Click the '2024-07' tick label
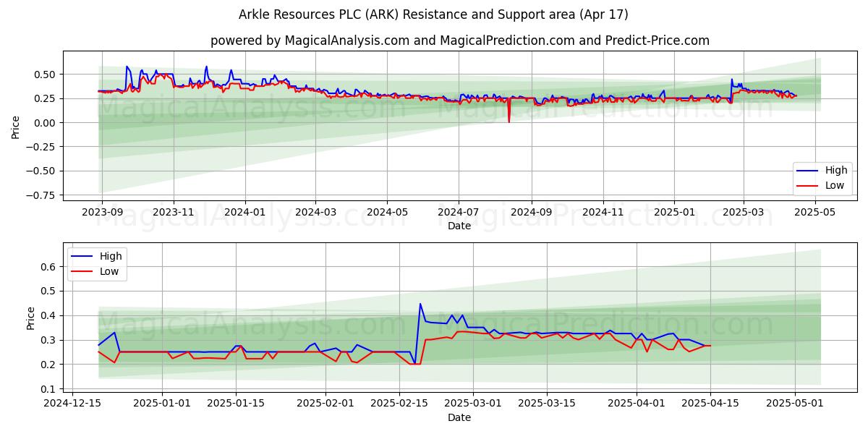 [x=459, y=212]
